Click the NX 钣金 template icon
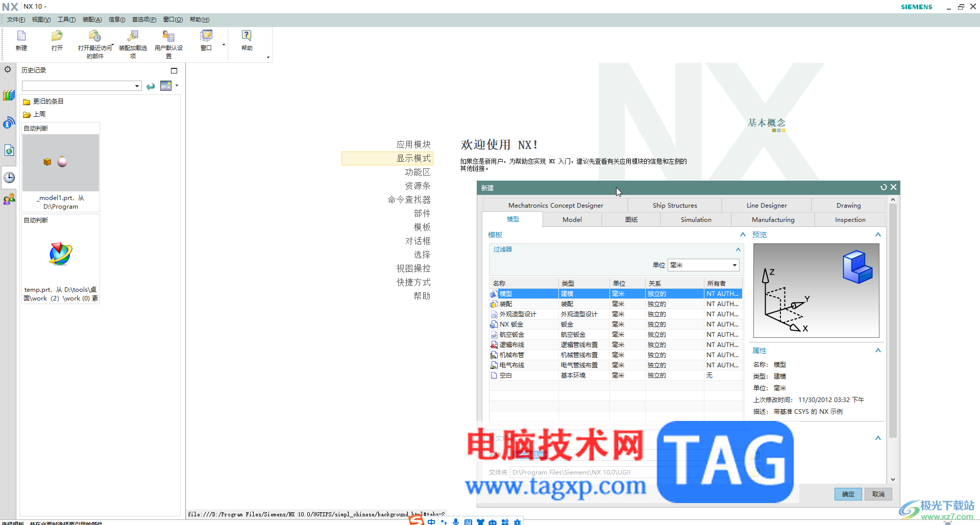This screenshot has height=525, width=980. 494,324
